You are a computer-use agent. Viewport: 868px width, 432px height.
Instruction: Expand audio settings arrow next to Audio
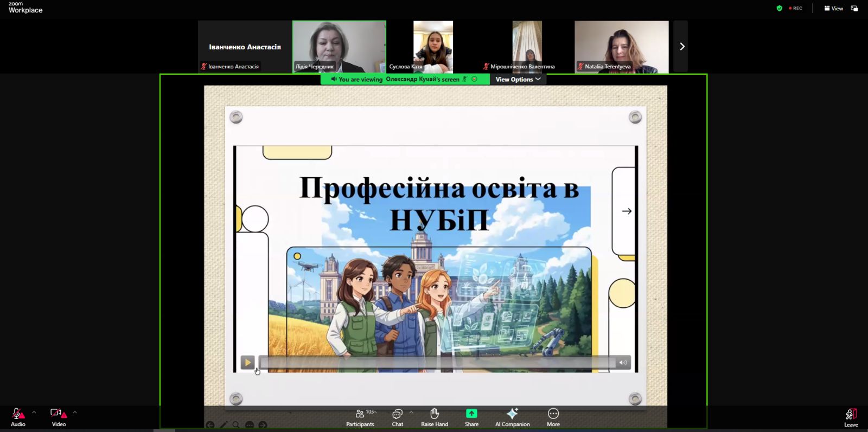point(34,412)
